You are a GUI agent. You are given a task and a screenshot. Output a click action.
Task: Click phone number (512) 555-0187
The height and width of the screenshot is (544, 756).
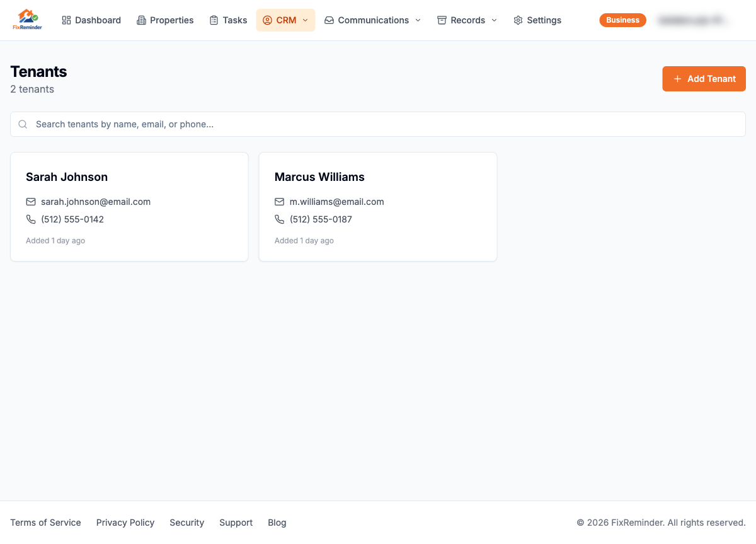coord(321,219)
